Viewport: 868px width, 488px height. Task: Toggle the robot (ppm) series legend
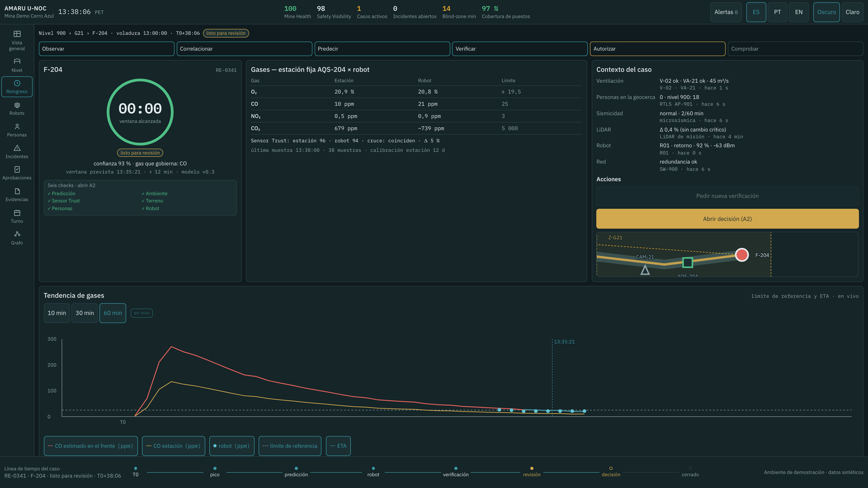pyautogui.click(x=231, y=446)
